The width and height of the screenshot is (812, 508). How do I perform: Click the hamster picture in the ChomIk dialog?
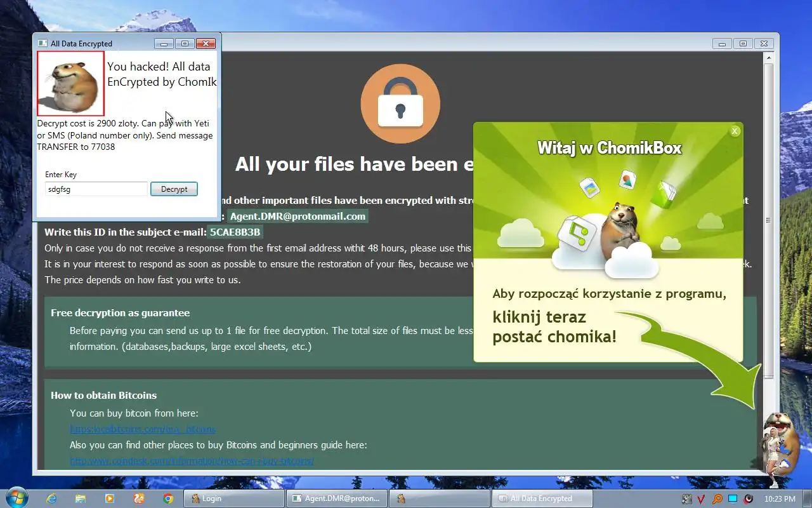70,83
